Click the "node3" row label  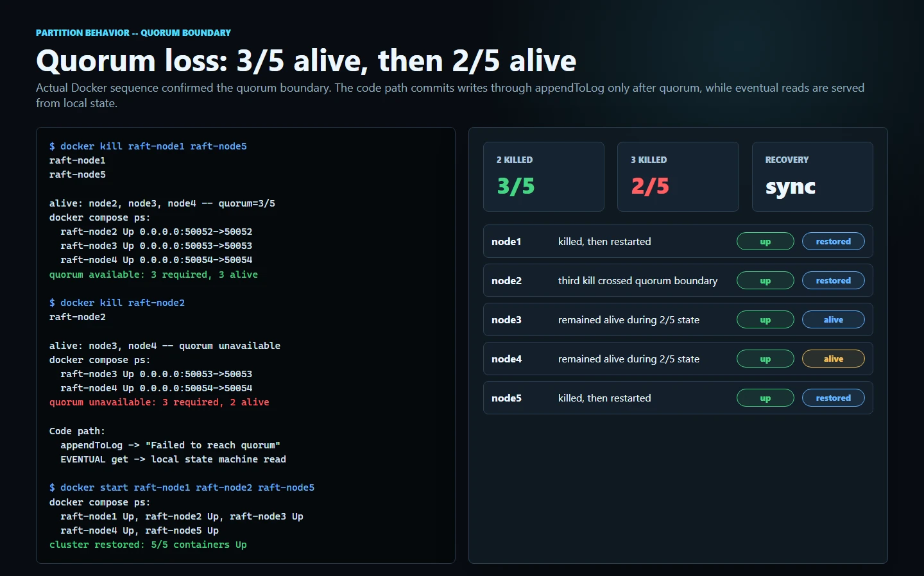coord(506,320)
